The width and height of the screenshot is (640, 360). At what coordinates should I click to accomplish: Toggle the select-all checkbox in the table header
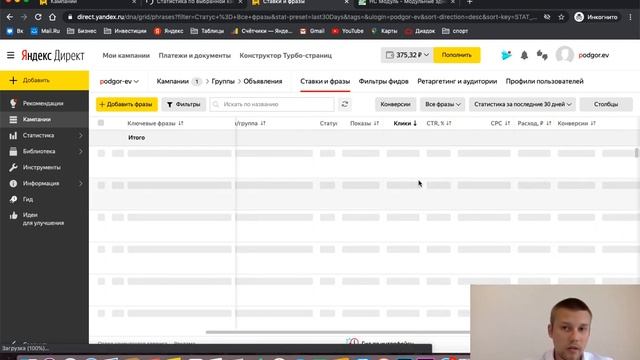(101, 123)
